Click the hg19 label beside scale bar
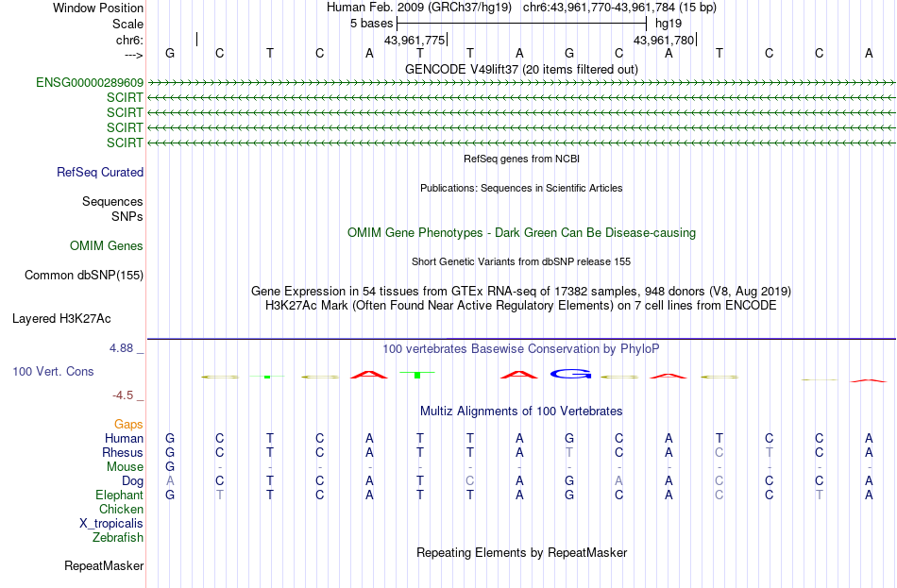The width and height of the screenshot is (897, 588). [x=669, y=24]
